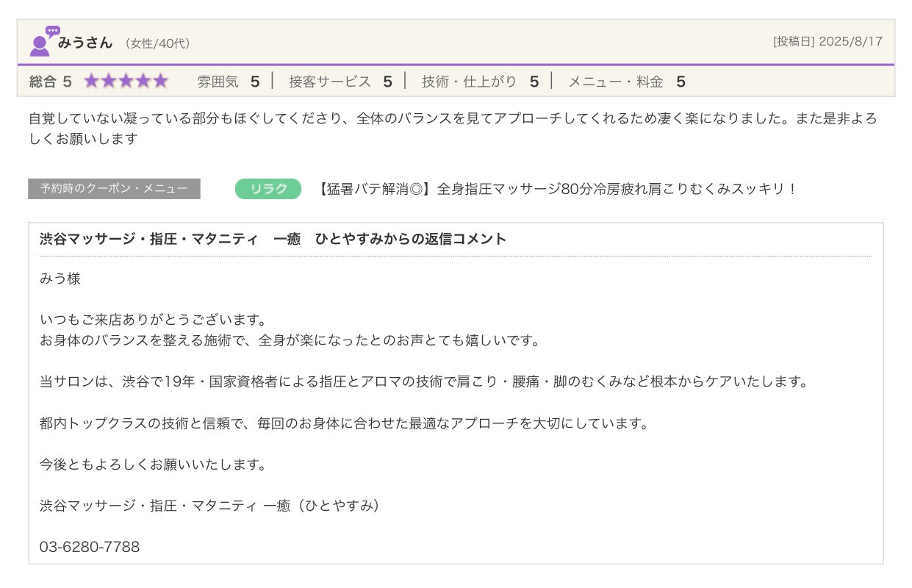Click the reply line mentioning 渋谷で19年
Screen dimensions: 912x588
(423, 382)
